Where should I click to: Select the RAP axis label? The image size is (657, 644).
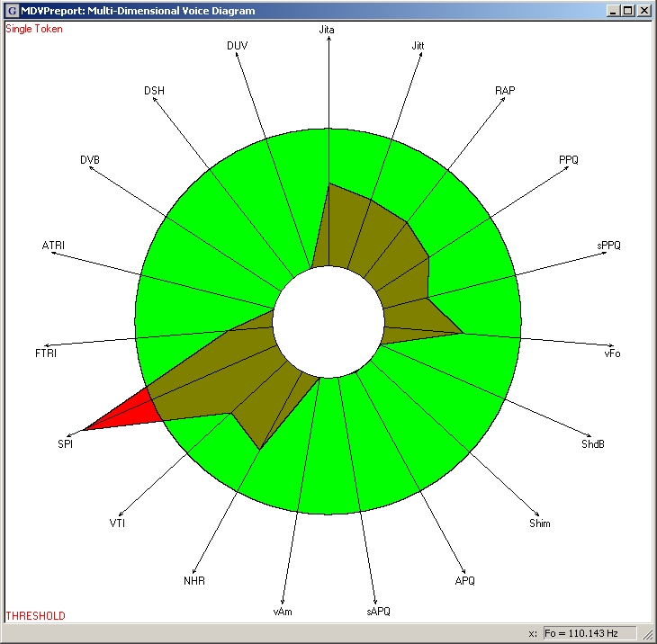(505, 91)
